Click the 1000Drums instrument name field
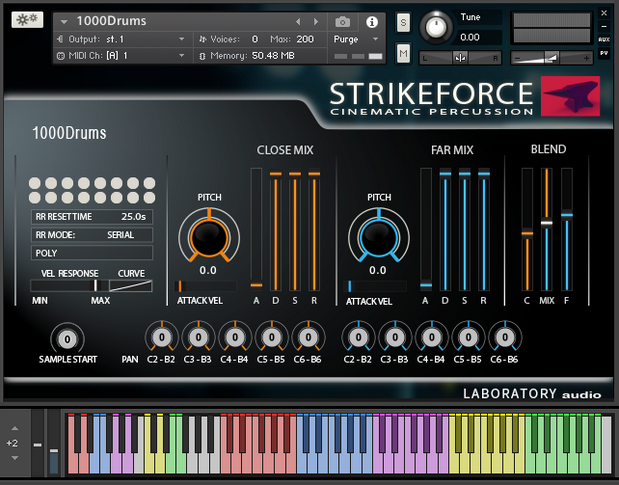This screenshot has width=619, height=485. 111,21
